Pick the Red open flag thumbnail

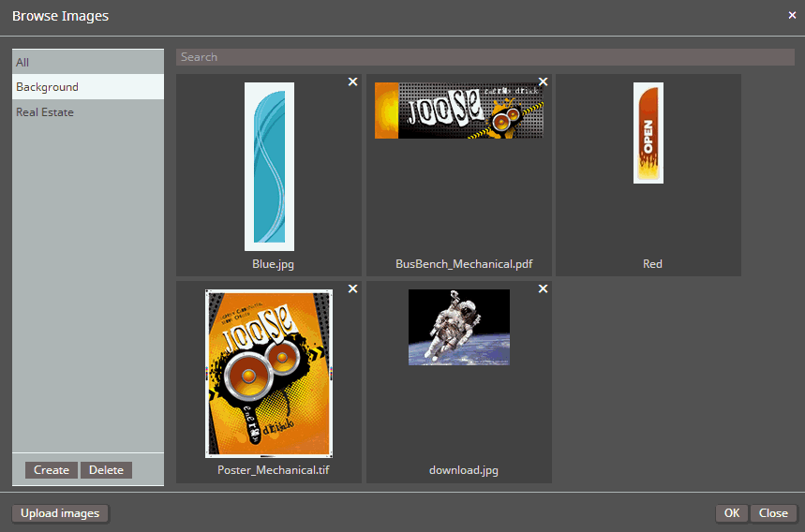click(648, 132)
